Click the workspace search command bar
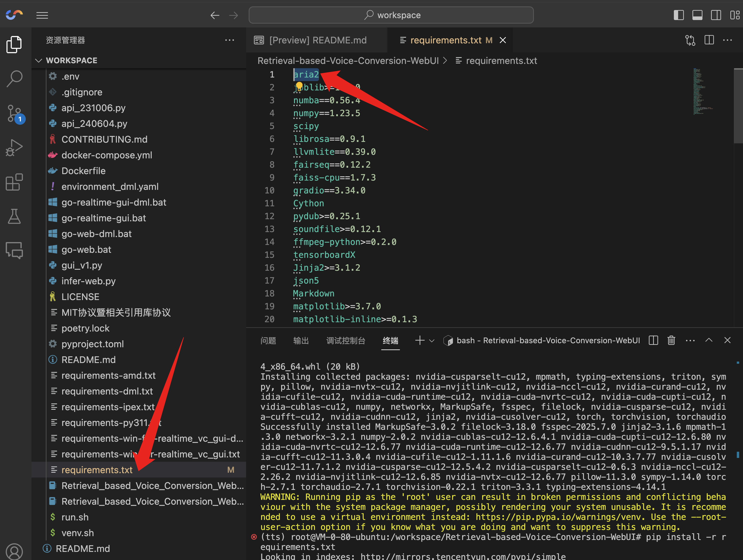This screenshot has height=560, width=743. click(x=391, y=15)
